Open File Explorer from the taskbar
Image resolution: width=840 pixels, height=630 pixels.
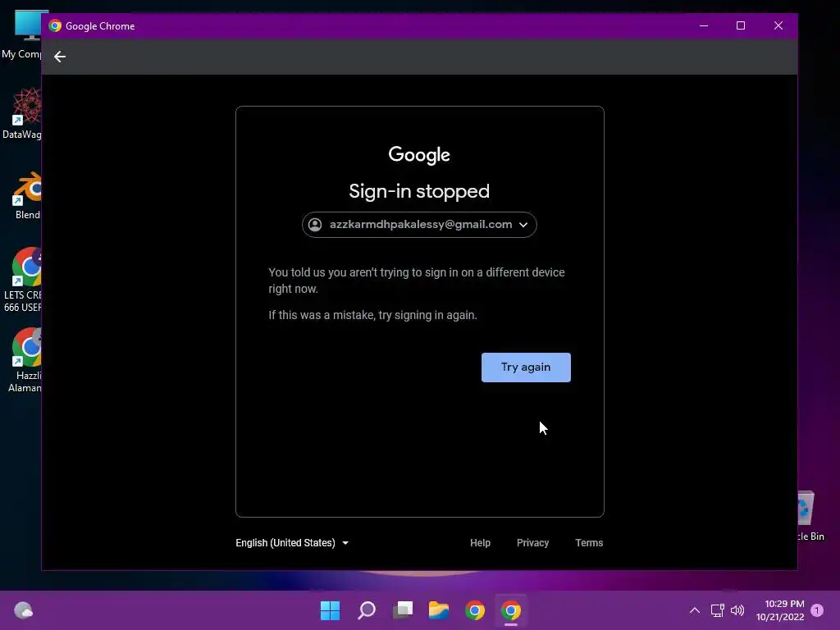coord(439,610)
